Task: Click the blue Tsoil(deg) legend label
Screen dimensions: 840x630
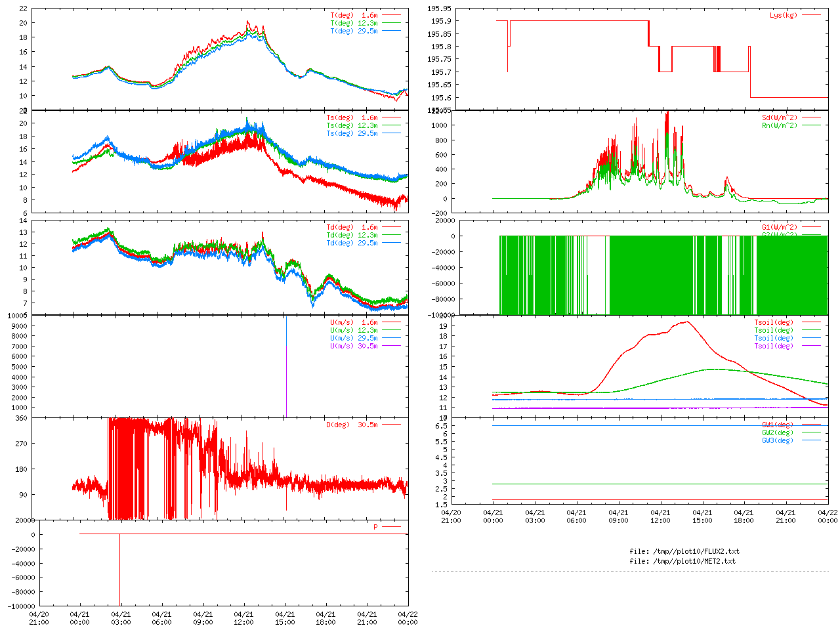Action: click(x=774, y=338)
